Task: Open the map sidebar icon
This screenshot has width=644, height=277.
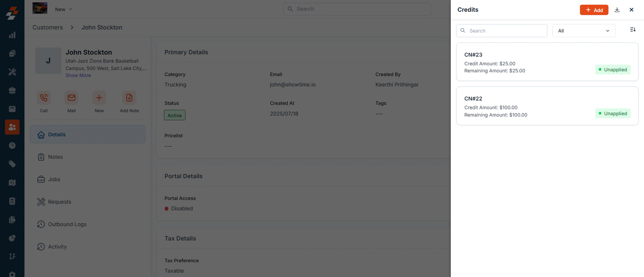Action: click(12, 183)
